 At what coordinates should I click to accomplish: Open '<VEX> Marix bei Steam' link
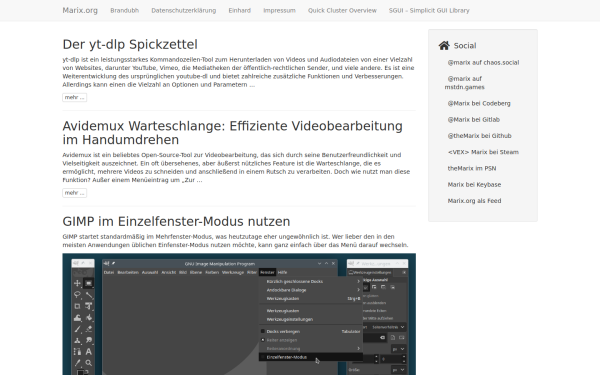click(x=483, y=152)
